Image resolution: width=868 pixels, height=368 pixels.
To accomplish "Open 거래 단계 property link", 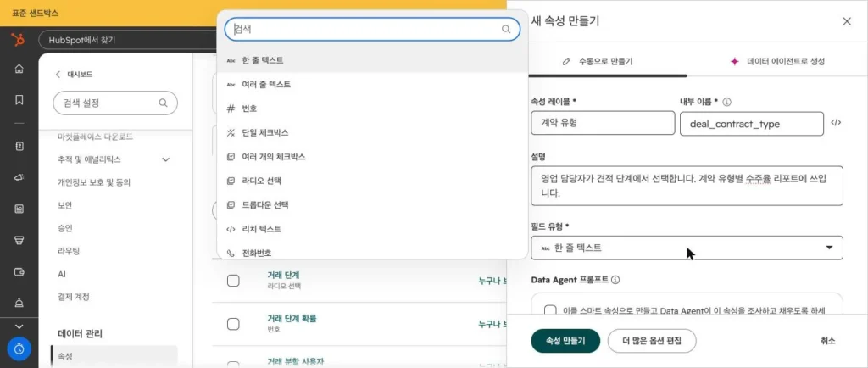I will click(283, 275).
